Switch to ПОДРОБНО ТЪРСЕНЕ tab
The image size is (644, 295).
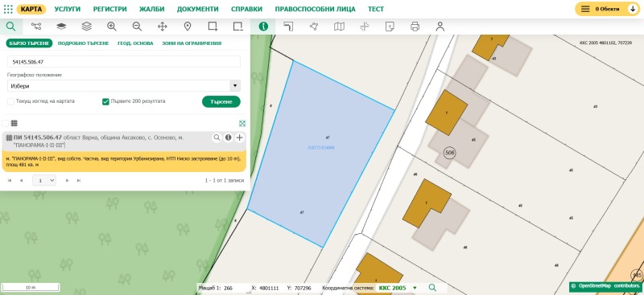click(x=84, y=43)
